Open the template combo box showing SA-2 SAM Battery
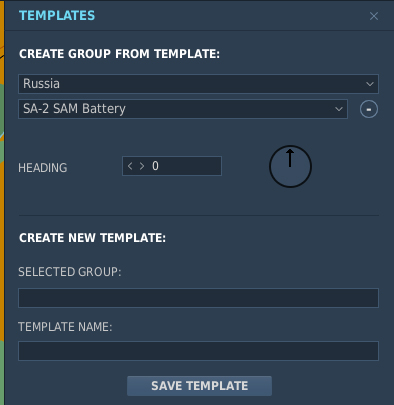This screenshot has height=405, width=394. [183, 109]
